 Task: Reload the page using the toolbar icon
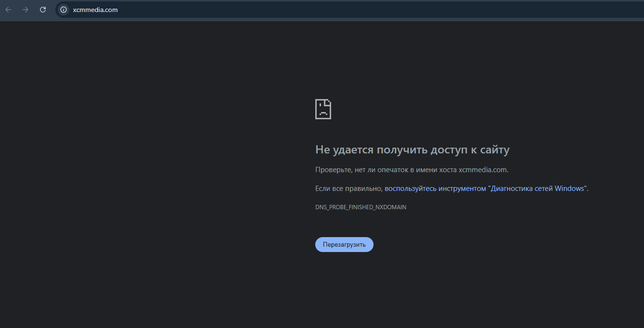coord(43,10)
